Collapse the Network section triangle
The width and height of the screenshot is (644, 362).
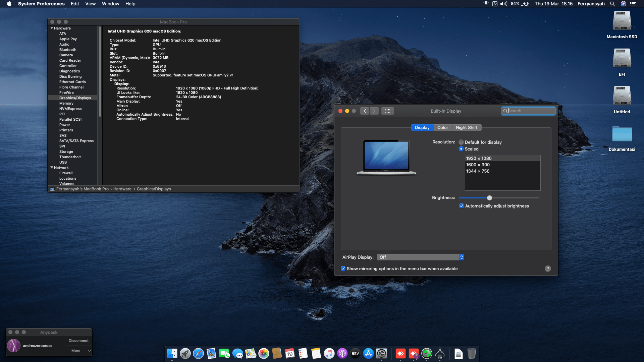click(52, 168)
